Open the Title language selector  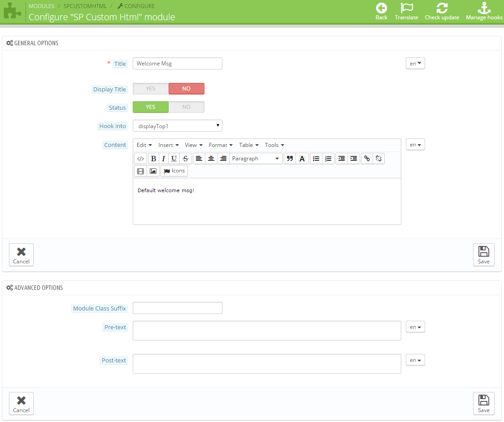pos(415,64)
